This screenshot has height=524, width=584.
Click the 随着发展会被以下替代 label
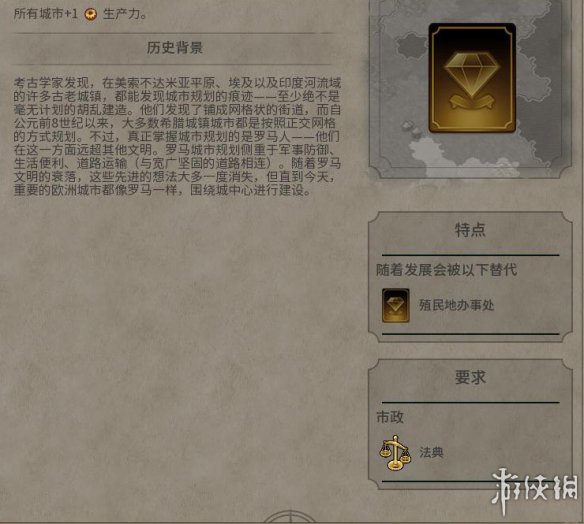[447, 270]
